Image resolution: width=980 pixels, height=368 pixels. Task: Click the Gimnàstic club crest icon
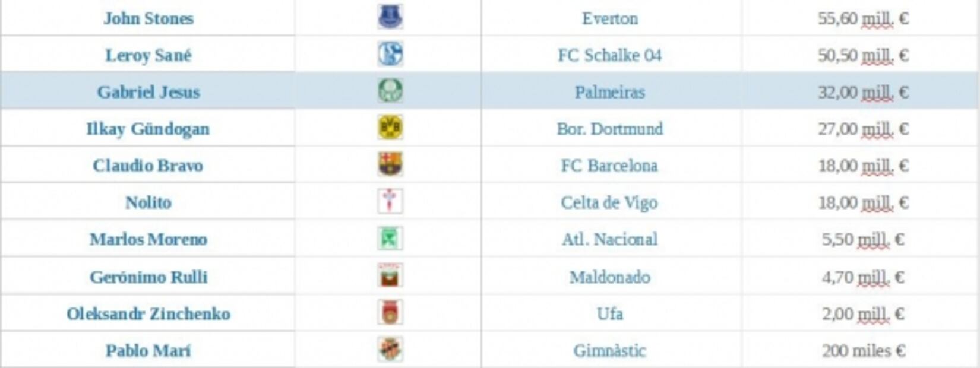click(x=390, y=350)
